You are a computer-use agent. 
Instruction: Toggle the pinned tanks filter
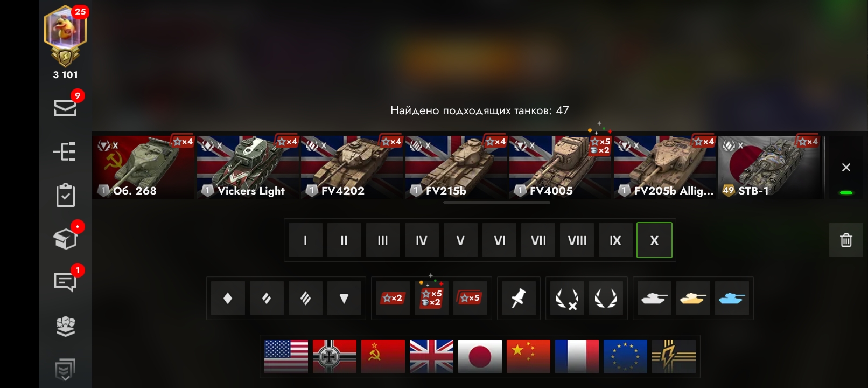519,298
